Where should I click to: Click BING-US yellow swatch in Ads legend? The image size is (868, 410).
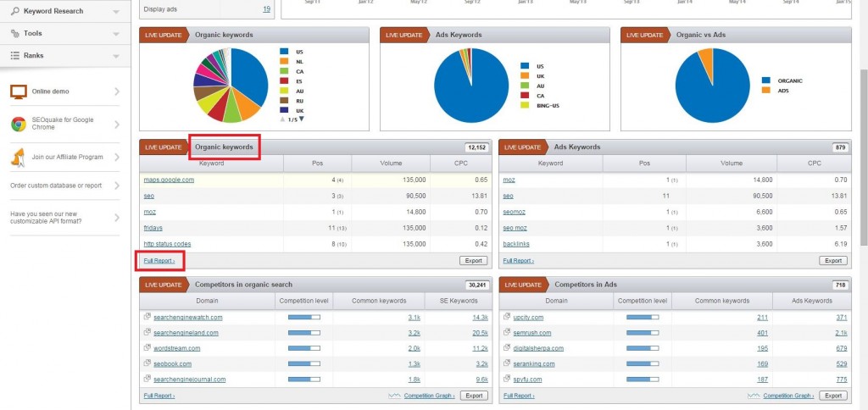(x=525, y=105)
